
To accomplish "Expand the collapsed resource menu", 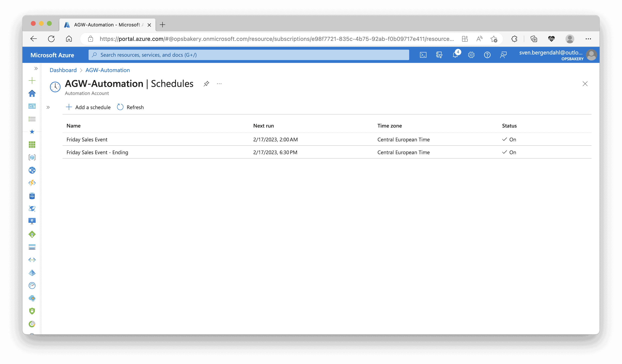I will [x=48, y=107].
